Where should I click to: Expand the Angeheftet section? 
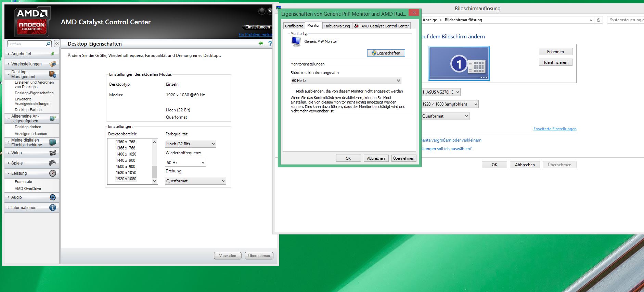[x=9, y=54]
